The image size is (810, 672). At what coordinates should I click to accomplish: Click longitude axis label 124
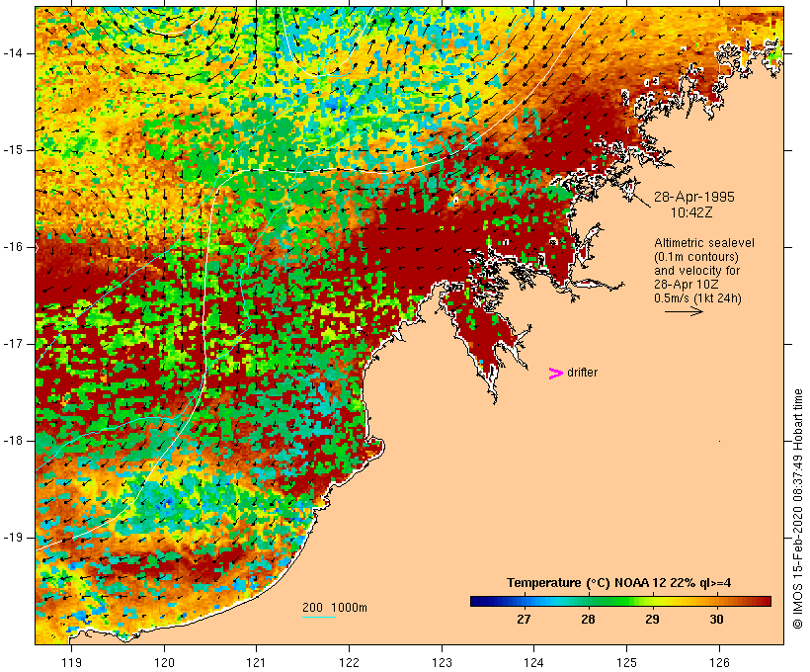coord(534,662)
